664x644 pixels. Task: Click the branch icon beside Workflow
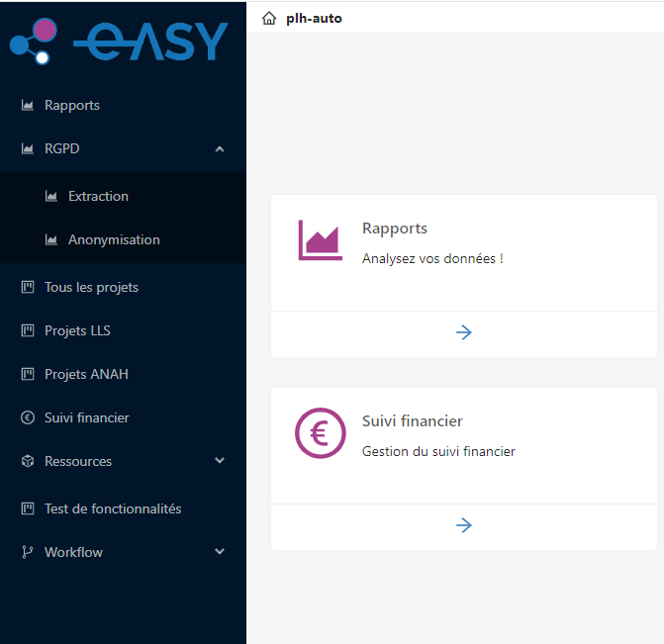pyautogui.click(x=28, y=552)
